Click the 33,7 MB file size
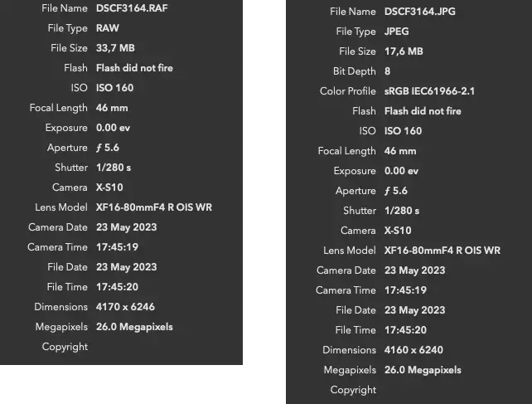This screenshot has width=532, height=404. coord(115,48)
